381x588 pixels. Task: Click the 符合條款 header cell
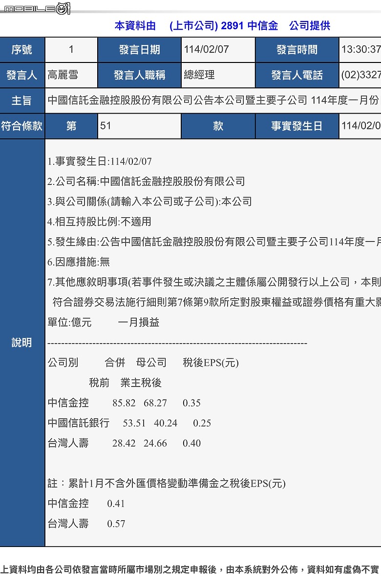[x=22, y=126]
